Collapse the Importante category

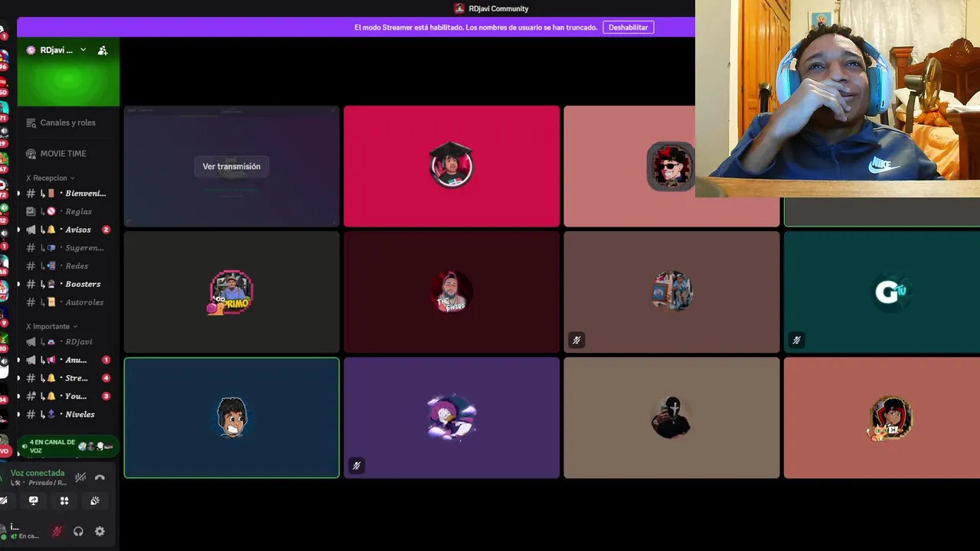(51, 326)
